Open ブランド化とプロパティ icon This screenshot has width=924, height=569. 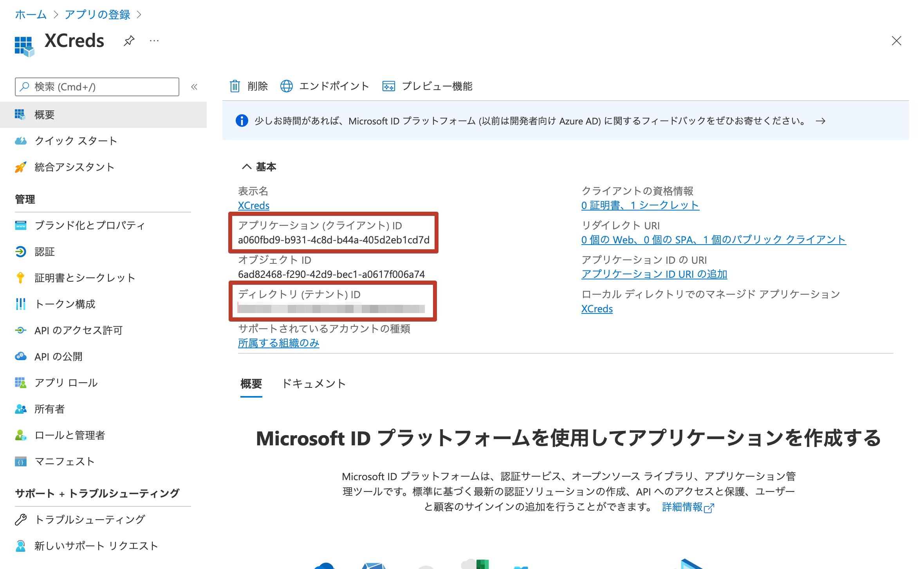(20, 225)
